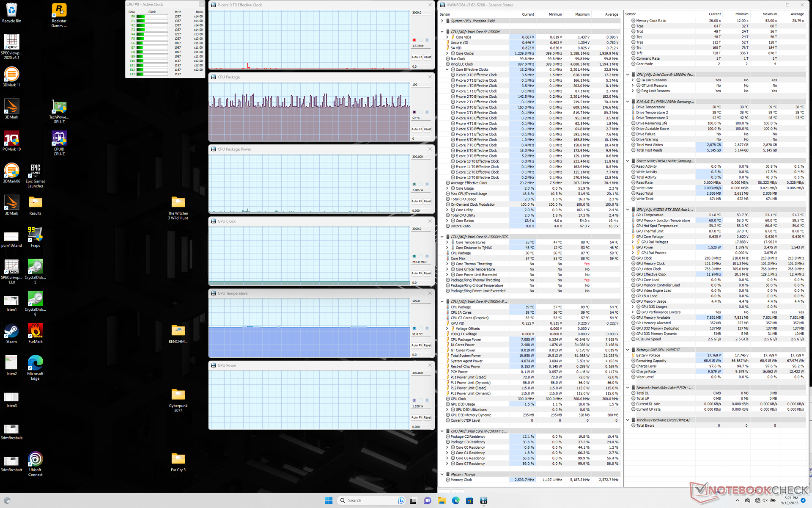Click the taskbar Search box
This screenshot has width=812, height=508.
371,500
